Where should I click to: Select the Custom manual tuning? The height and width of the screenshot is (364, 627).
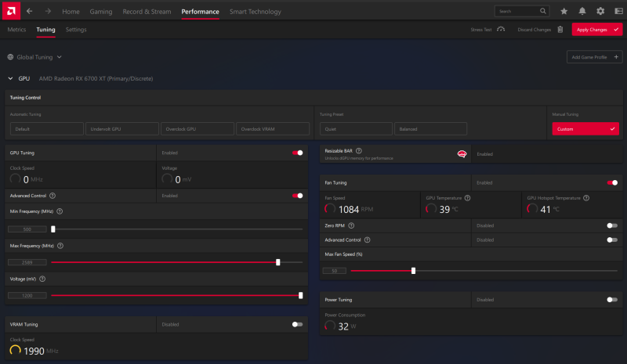(x=585, y=129)
